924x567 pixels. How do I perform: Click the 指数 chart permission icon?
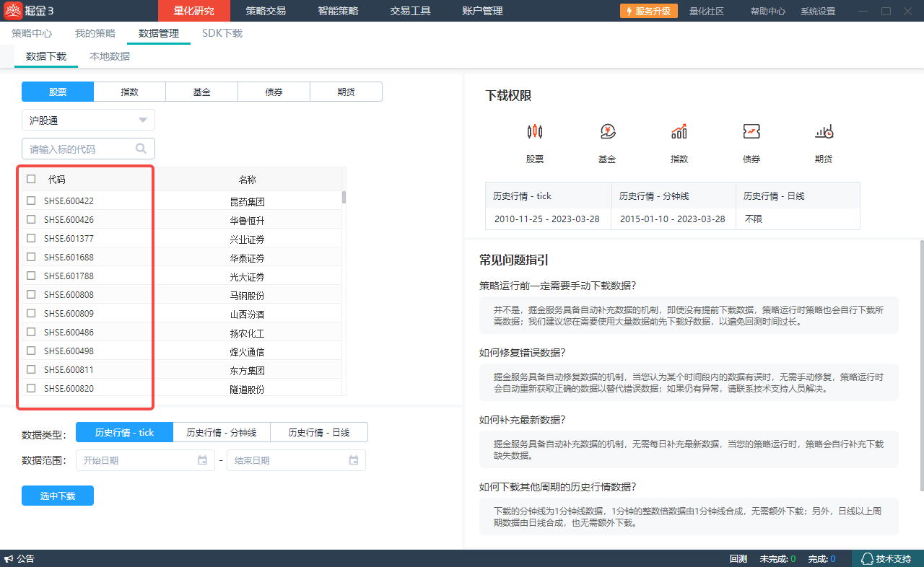(x=679, y=131)
